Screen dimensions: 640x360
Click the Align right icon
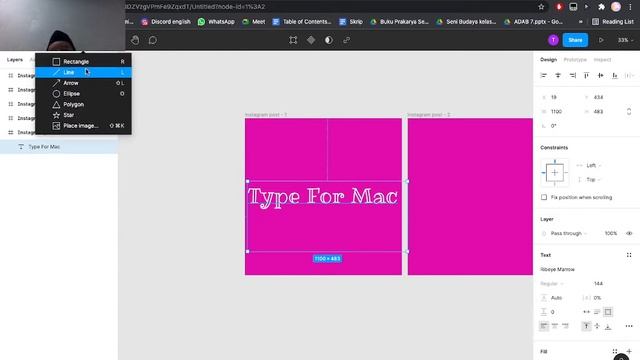tap(572, 76)
